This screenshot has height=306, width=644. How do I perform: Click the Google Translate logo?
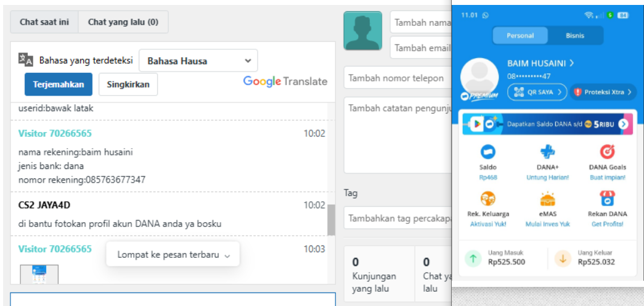285,81
